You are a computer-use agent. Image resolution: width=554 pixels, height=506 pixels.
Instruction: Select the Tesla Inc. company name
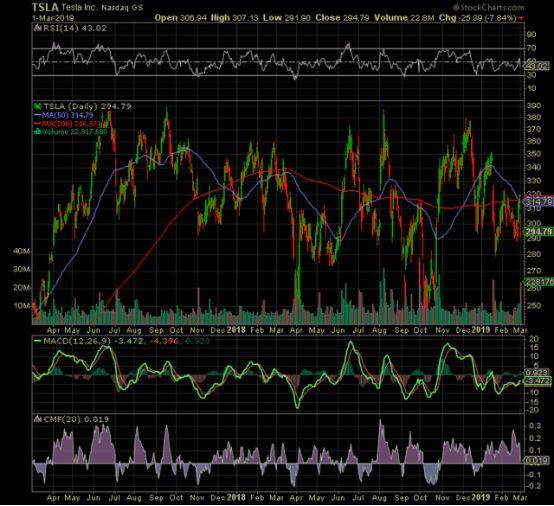[78, 7]
